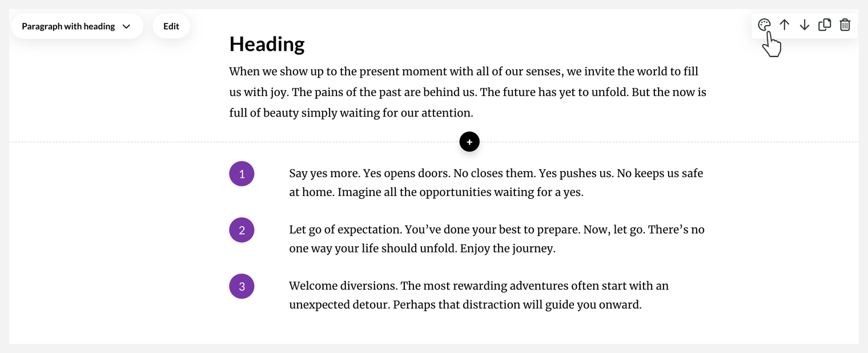Image resolution: width=868 pixels, height=353 pixels.
Task: Click the purple number badge color swatch
Action: tap(242, 173)
